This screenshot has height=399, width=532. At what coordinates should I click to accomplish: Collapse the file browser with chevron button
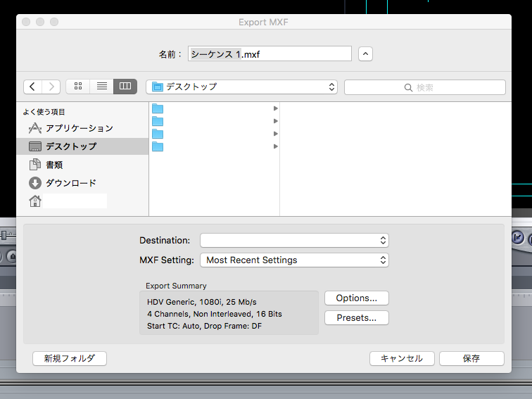365,54
